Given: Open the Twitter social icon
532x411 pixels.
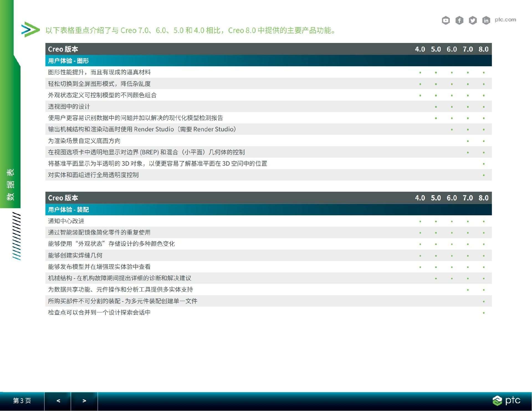Looking at the screenshot, I should [473, 20].
